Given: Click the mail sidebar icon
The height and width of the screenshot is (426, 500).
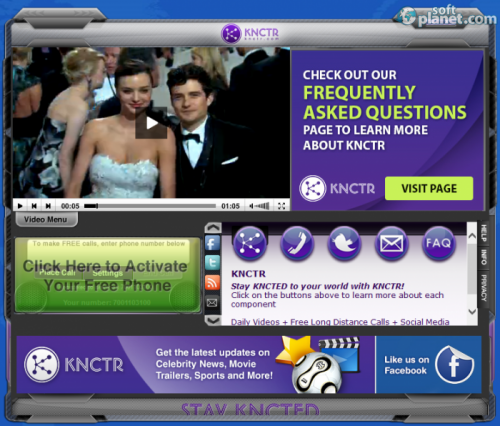Looking at the screenshot, I should click(212, 303).
